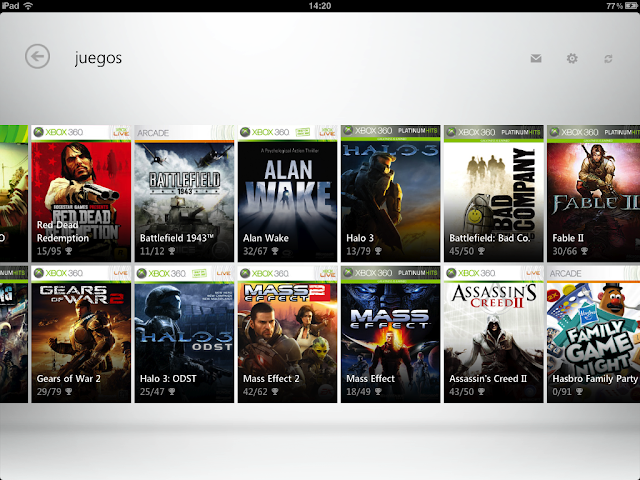
Task: Tap the battery indicator in status bar
Action: [x=631, y=6]
